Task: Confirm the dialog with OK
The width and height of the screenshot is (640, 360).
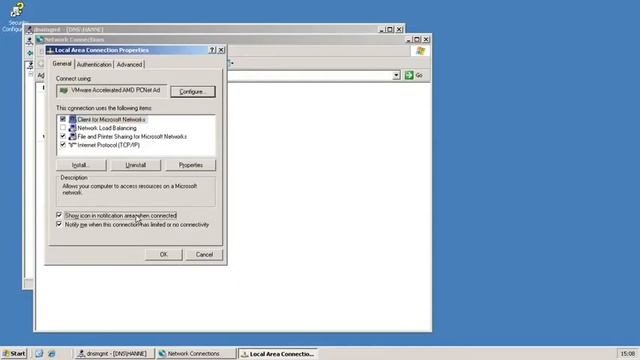Action: coord(163,254)
